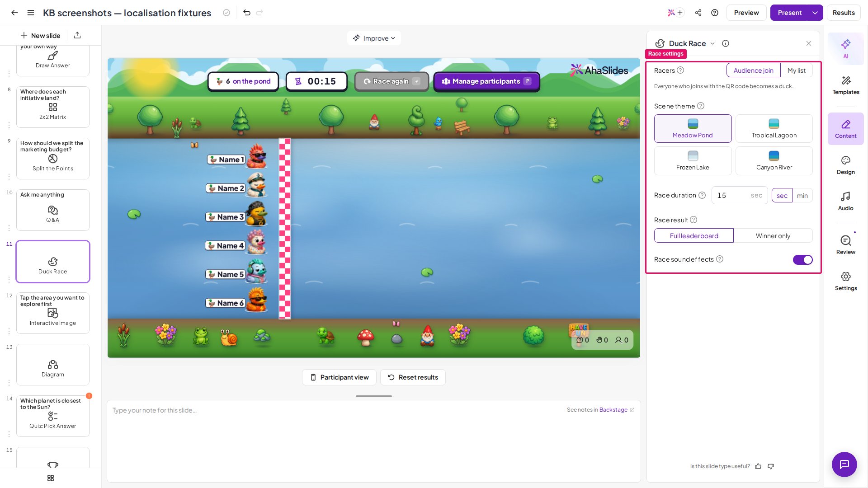Open the share icon in the header
The image size is (868, 488).
pos(698,13)
